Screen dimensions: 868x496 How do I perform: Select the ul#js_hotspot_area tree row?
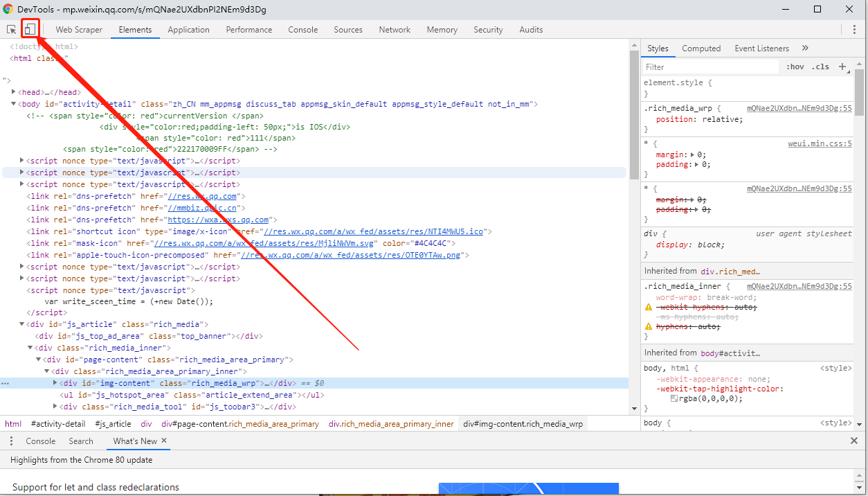313,395
